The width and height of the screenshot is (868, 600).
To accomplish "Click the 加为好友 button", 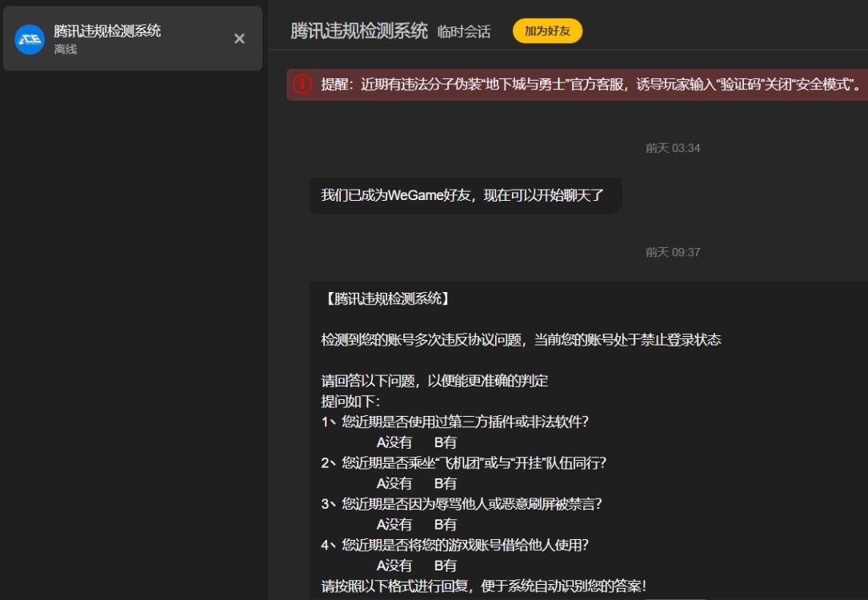I will [x=547, y=31].
